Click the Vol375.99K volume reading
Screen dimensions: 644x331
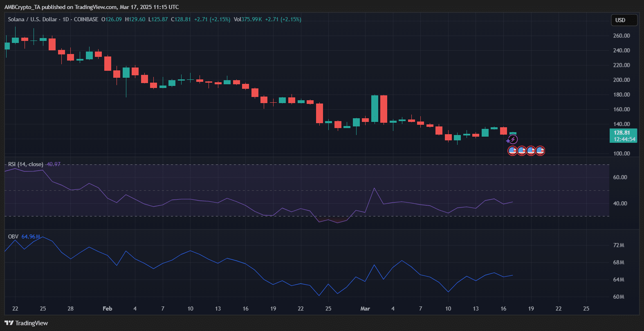coord(248,19)
